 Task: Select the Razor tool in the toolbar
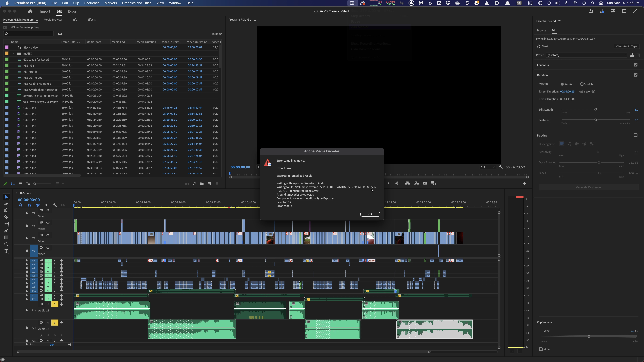click(6, 217)
